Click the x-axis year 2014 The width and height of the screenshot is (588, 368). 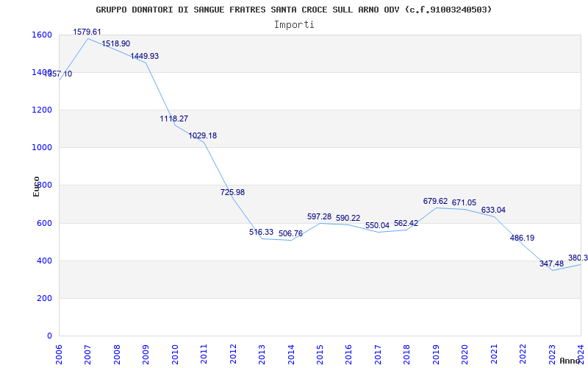[290, 355]
